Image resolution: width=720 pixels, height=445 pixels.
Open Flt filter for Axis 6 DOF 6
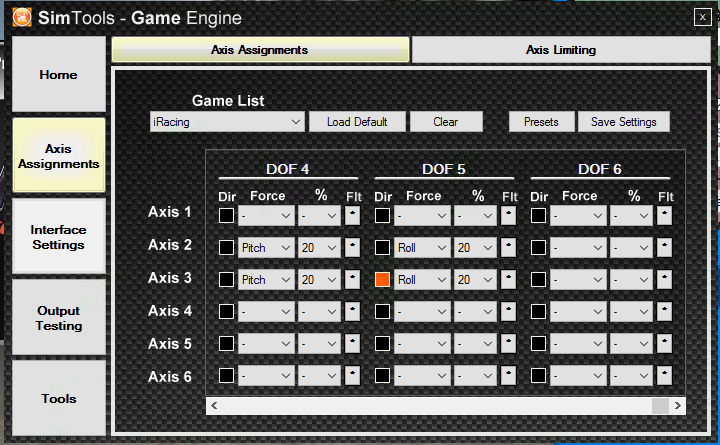click(x=664, y=376)
